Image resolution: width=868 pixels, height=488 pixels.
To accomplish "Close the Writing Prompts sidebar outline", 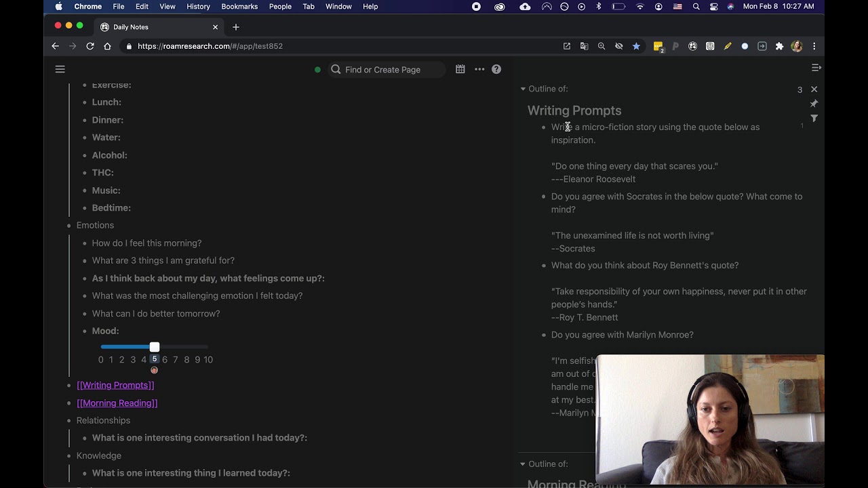I will (814, 89).
